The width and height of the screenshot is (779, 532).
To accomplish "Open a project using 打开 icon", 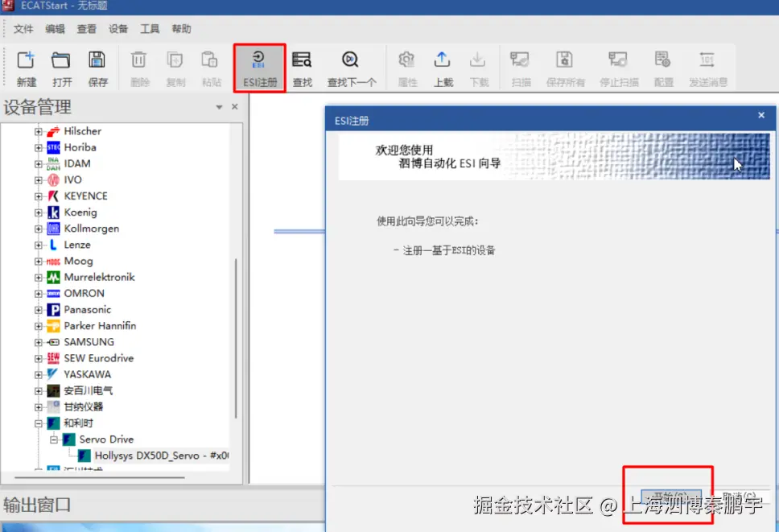I will tap(63, 63).
